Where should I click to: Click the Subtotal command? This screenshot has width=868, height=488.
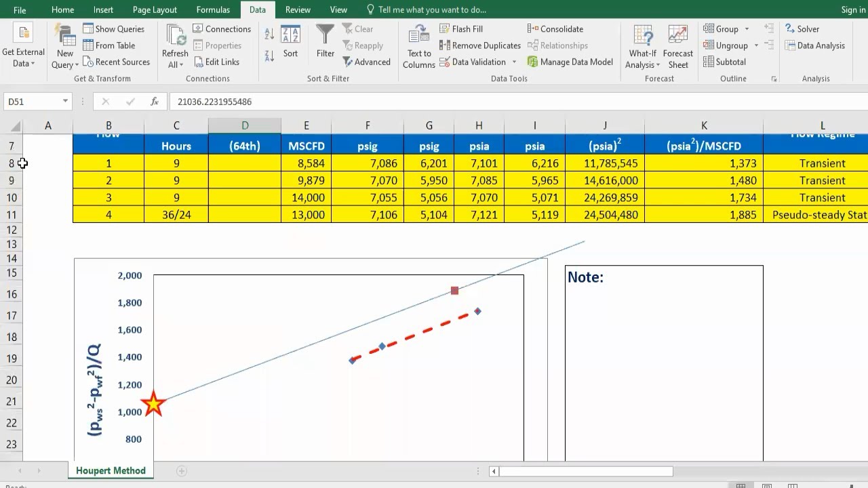click(x=724, y=62)
